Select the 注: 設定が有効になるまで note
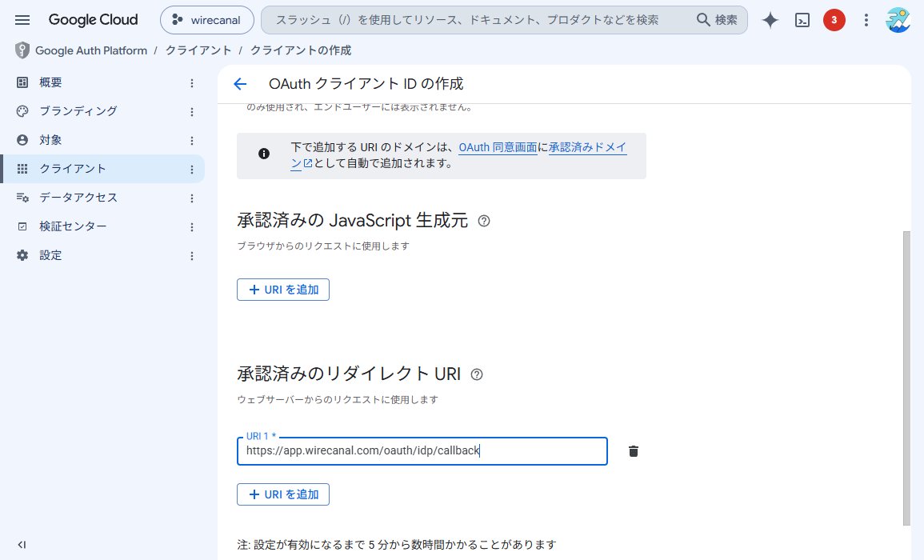 397,544
